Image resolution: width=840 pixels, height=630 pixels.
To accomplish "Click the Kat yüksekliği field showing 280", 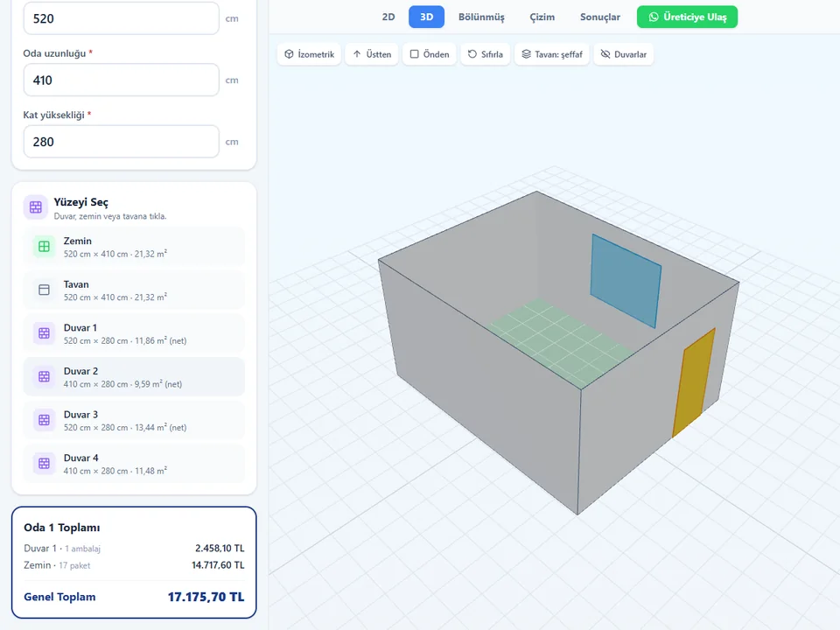I will (x=121, y=142).
